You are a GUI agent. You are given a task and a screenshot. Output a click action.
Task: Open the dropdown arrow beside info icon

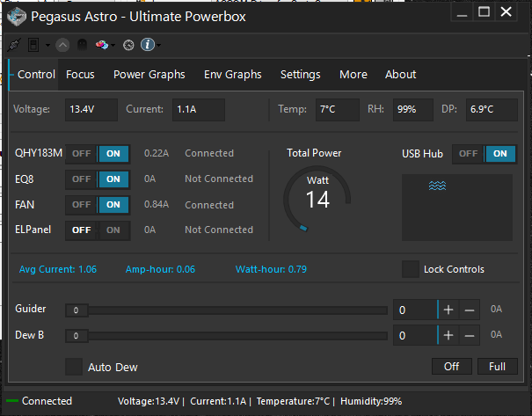point(158,45)
